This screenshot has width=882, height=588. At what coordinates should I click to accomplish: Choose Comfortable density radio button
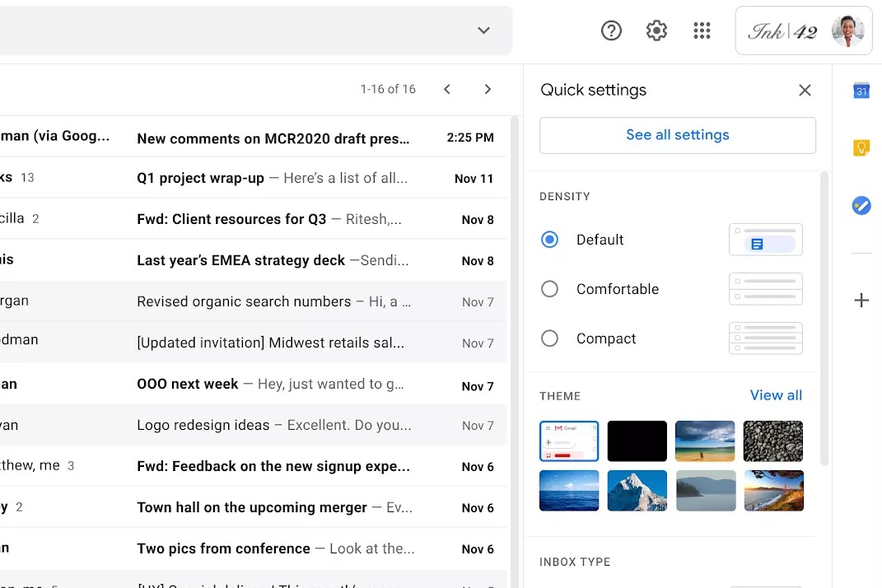tap(550, 289)
